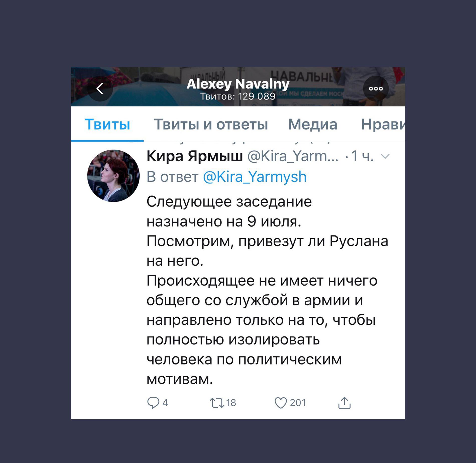Tap the Кира Ярмыш display name
This screenshot has width=476, height=463.
(195, 156)
